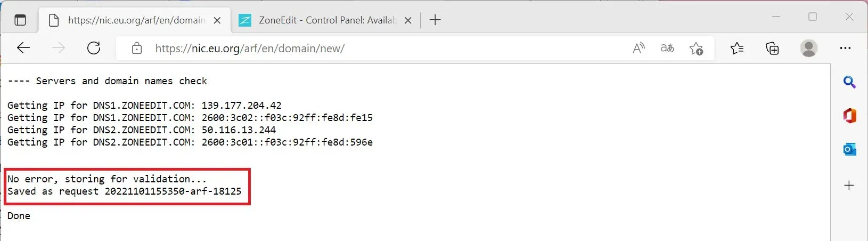Activate the Read aloud icon

pyautogui.click(x=638, y=49)
